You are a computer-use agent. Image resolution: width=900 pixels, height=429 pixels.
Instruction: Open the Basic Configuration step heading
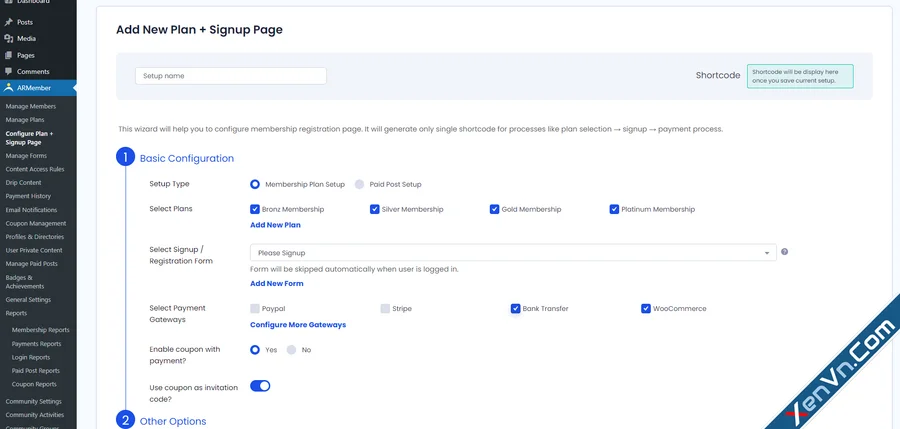click(x=187, y=159)
